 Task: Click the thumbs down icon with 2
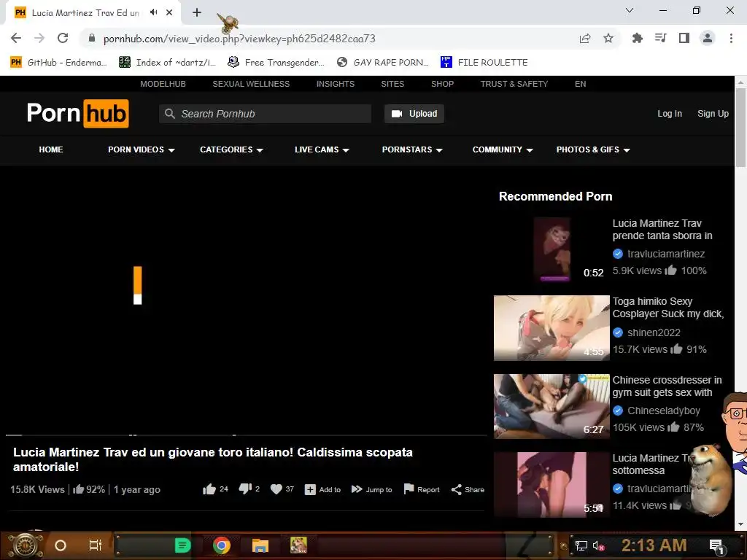[x=245, y=489]
